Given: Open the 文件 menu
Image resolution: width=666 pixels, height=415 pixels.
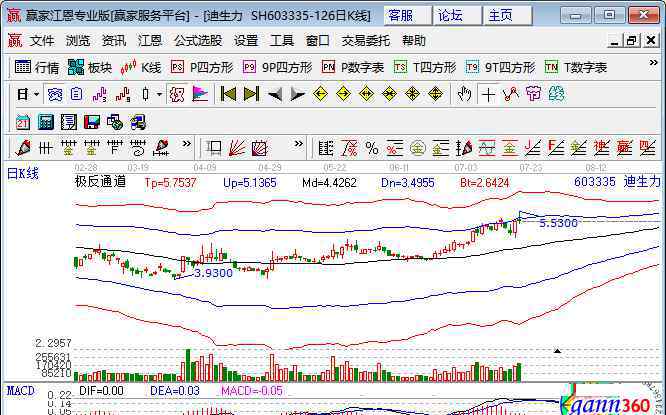Looking at the screenshot, I should pos(42,41).
